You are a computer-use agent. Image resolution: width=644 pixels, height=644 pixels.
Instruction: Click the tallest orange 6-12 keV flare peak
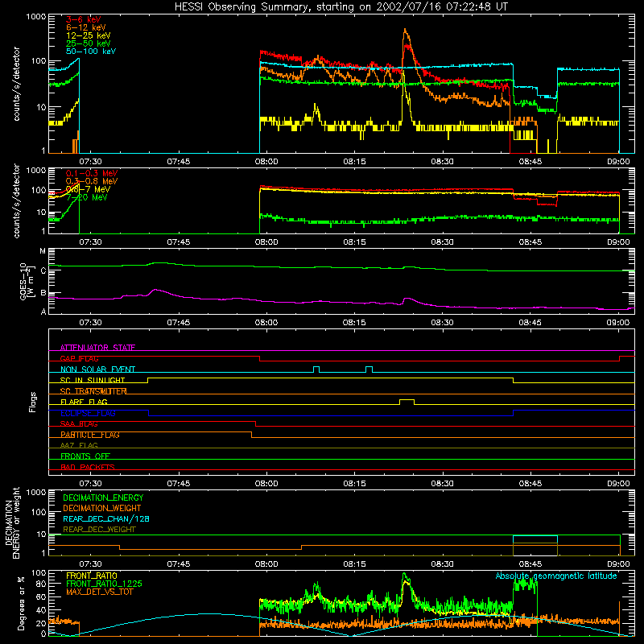(405, 31)
